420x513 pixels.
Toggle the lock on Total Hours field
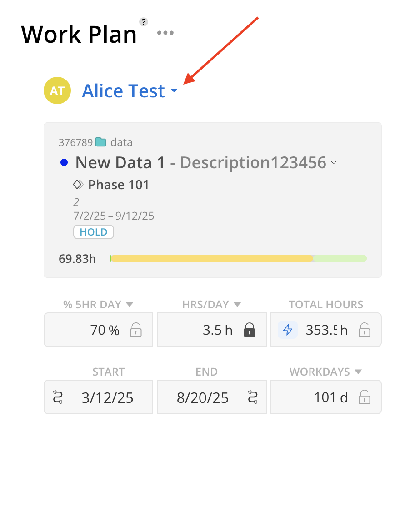364,330
